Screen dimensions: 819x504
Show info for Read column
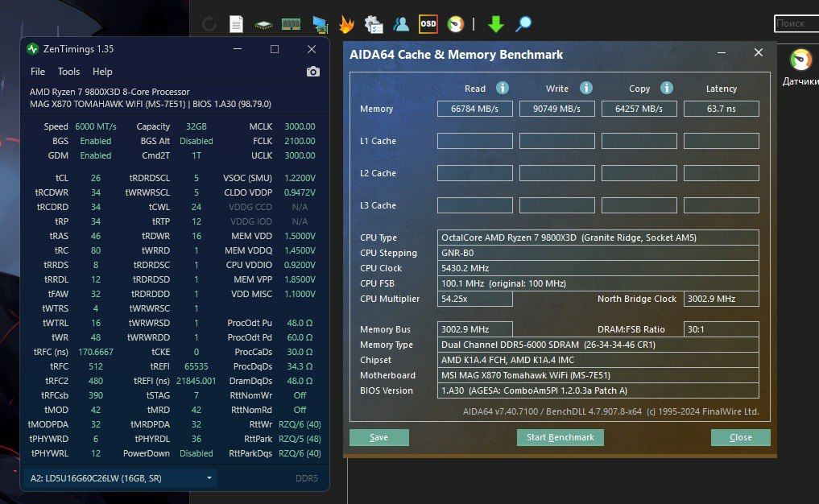(503, 88)
